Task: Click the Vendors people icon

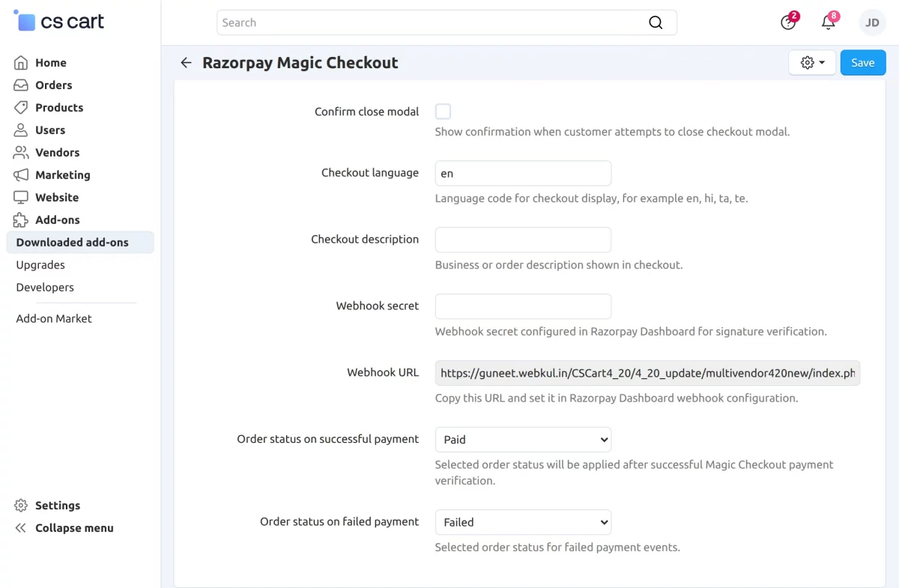Action: tap(22, 153)
